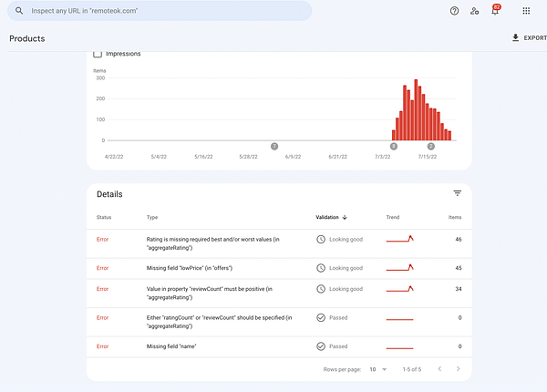Click the Type column header
The image size is (547, 392).
tap(152, 218)
